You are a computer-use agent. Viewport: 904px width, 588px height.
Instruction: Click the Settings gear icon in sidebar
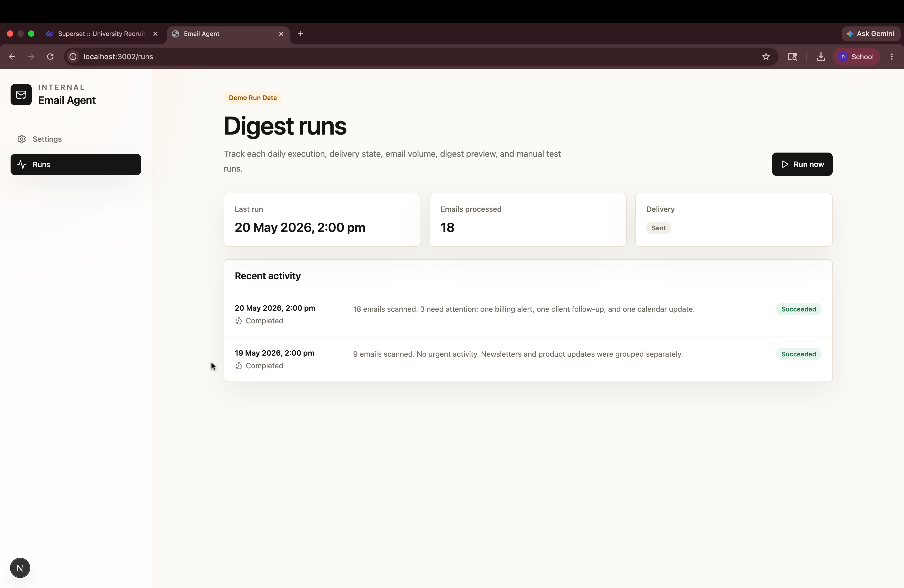tap(22, 139)
